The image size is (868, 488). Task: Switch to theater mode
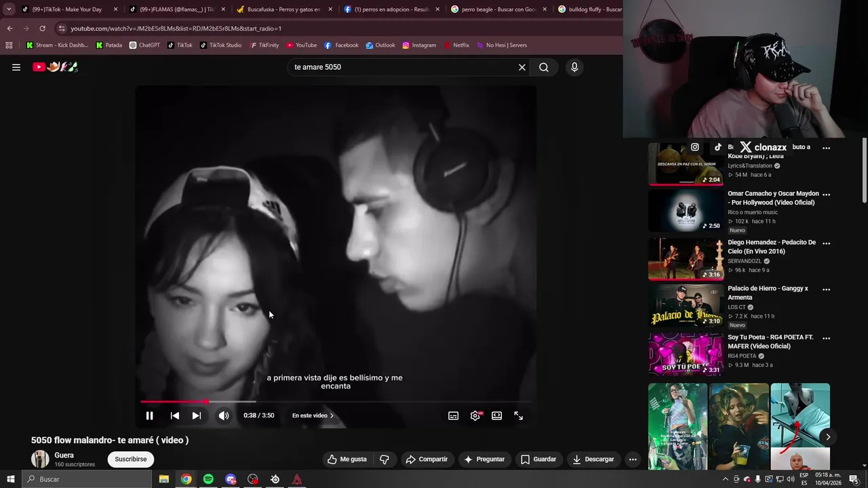(497, 415)
